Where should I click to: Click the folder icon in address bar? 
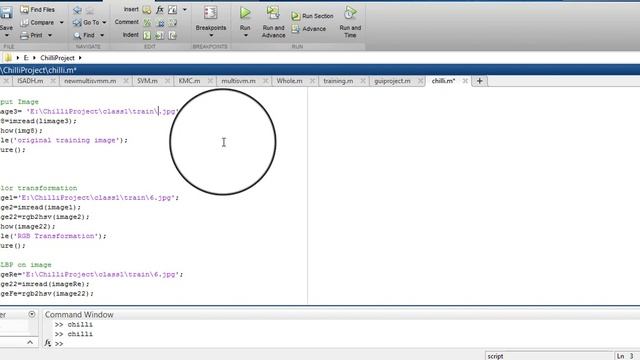tap(8, 58)
